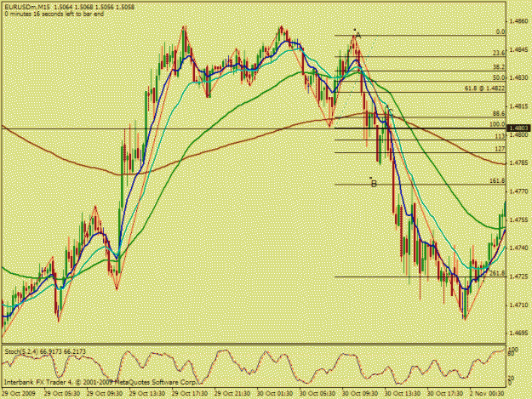Select the Fibonacci 23.6 level label
The height and width of the screenshot is (399, 532).
tap(499, 54)
